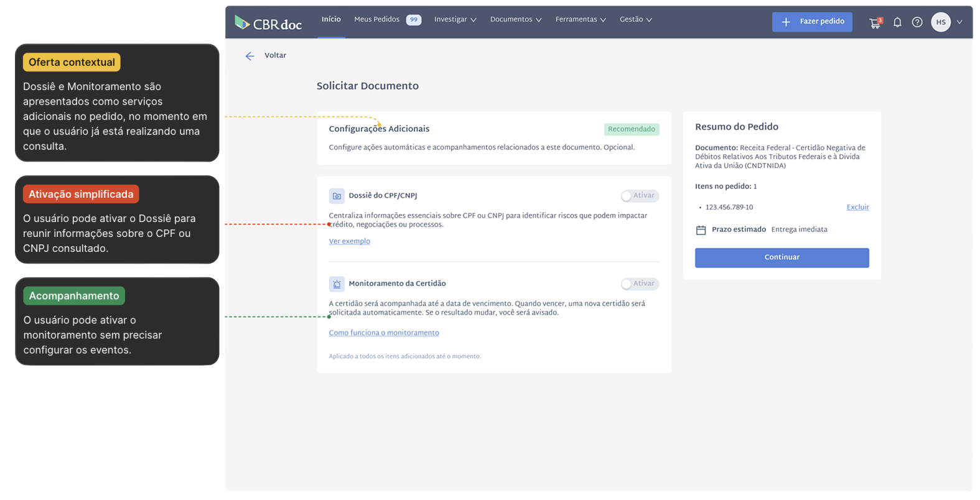Enable the Monitoramento da Certidão toggle

point(640,284)
